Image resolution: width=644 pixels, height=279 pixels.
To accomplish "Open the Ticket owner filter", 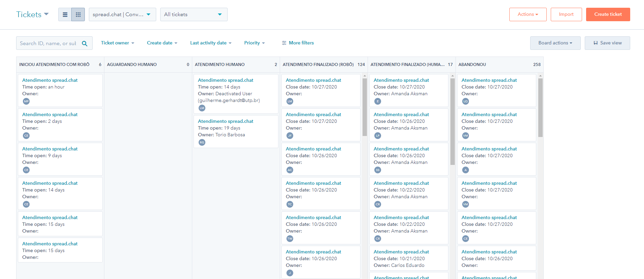I will (x=117, y=43).
